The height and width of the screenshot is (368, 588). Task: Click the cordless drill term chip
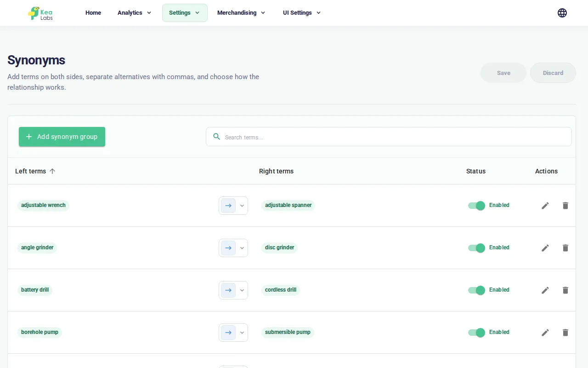pyautogui.click(x=281, y=290)
